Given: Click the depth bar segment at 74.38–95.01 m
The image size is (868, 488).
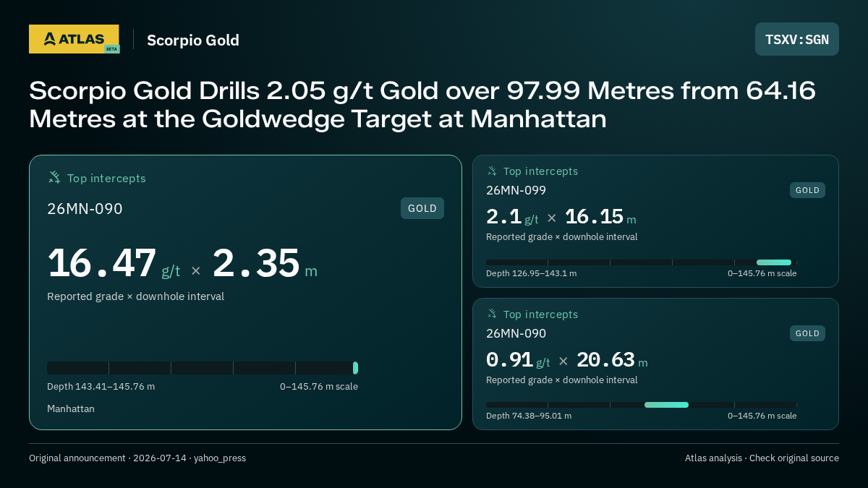Looking at the screenshot, I should tap(666, 405).
